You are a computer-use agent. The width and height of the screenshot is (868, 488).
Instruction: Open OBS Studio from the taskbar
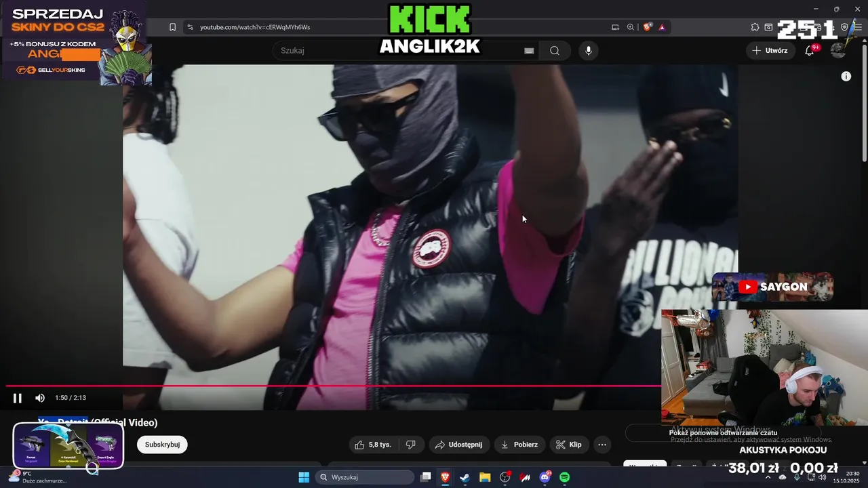[x=505, y=477]
